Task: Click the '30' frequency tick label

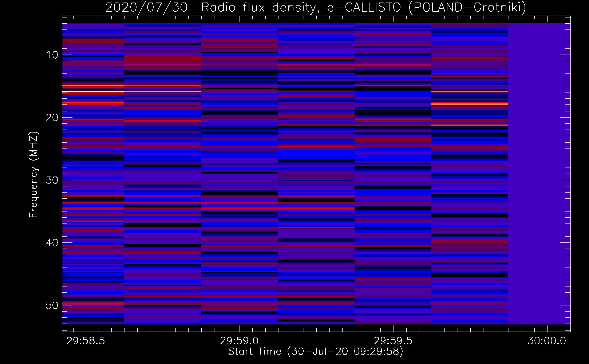Action: pos(52,180)
